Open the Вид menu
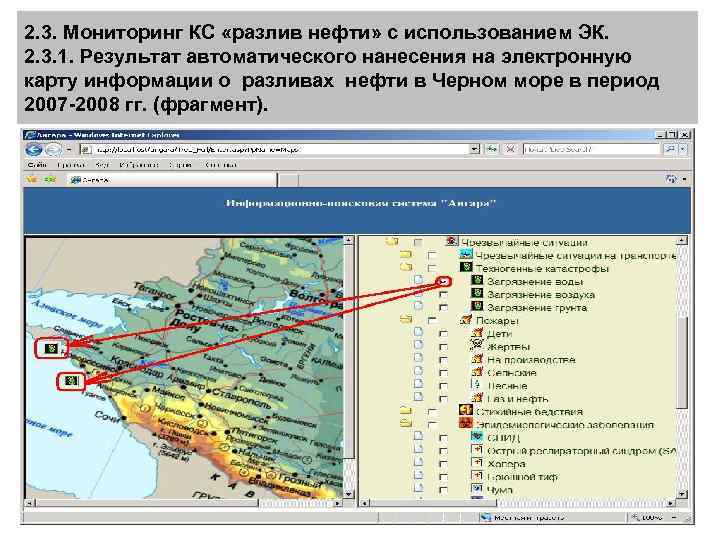This screenshot has width=720, height=540. point(102,165)
